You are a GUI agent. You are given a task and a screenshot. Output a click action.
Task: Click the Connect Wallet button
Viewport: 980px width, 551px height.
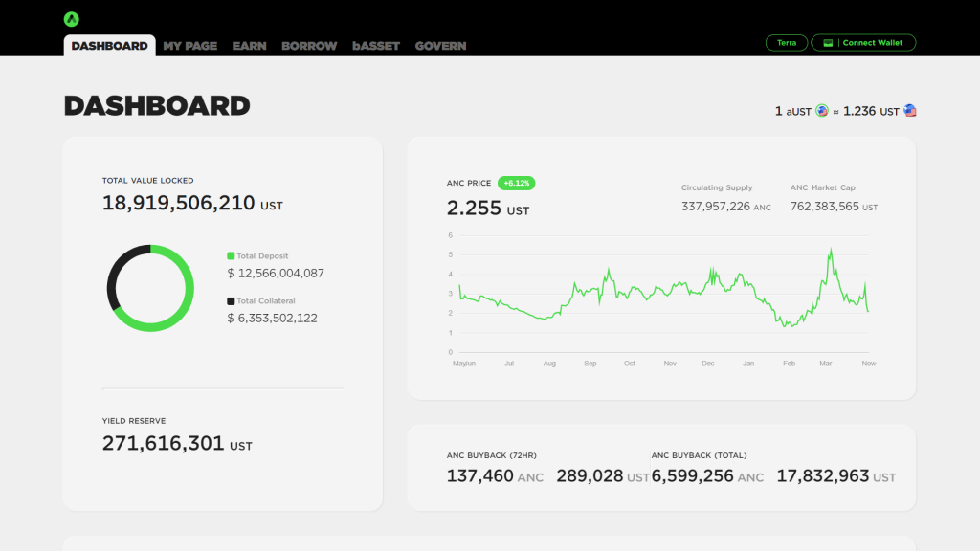point(863,42)
